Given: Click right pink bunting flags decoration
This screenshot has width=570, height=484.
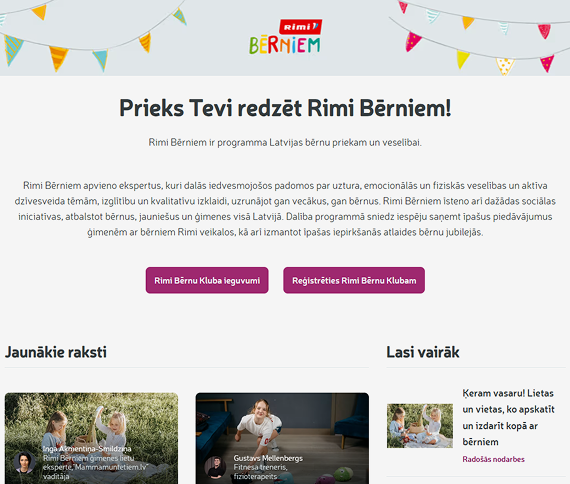Looking at the screenshot, I should 480,36.
